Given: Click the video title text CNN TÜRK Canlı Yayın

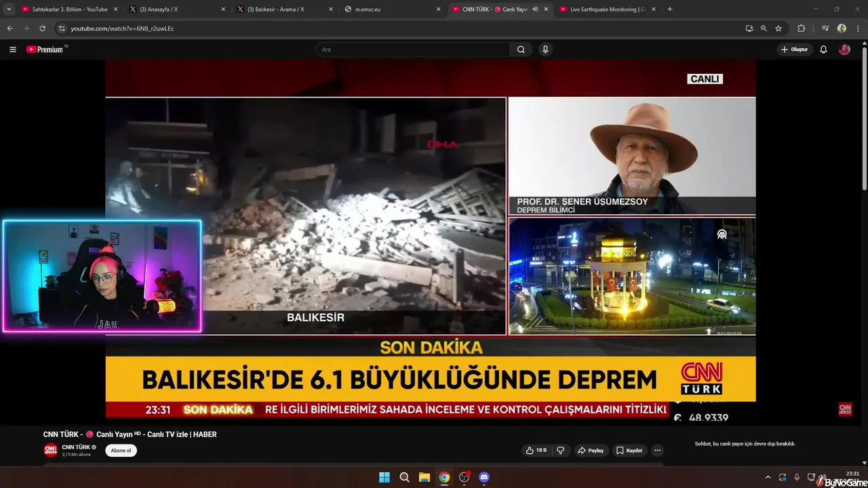Looking at the screenshot, I should [130, 434].
